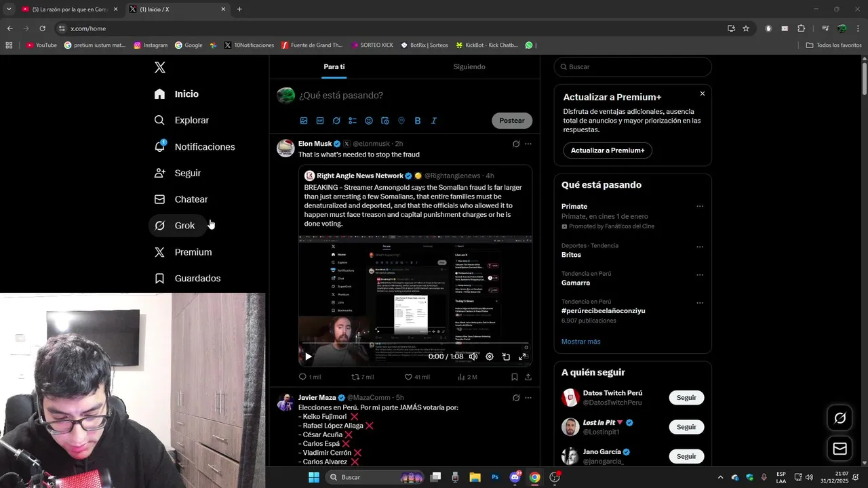
Task: Schedule the post with calendar icon
Action: (x=385, y=121)
